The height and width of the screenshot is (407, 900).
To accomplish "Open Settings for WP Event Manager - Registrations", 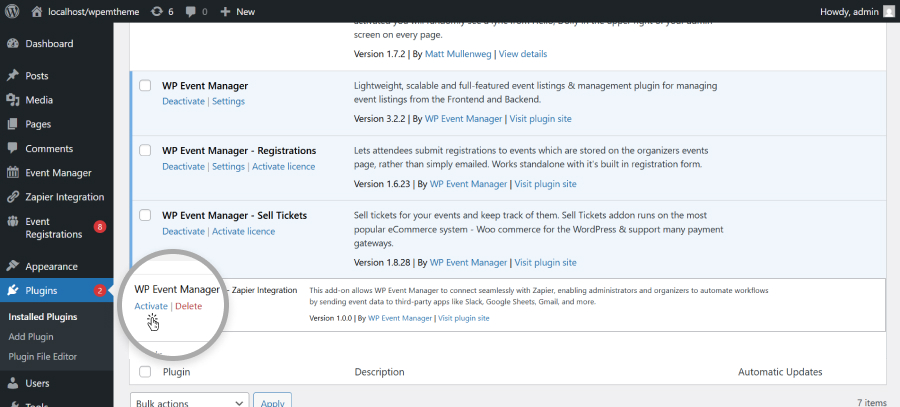I will (x=228, y=167).
